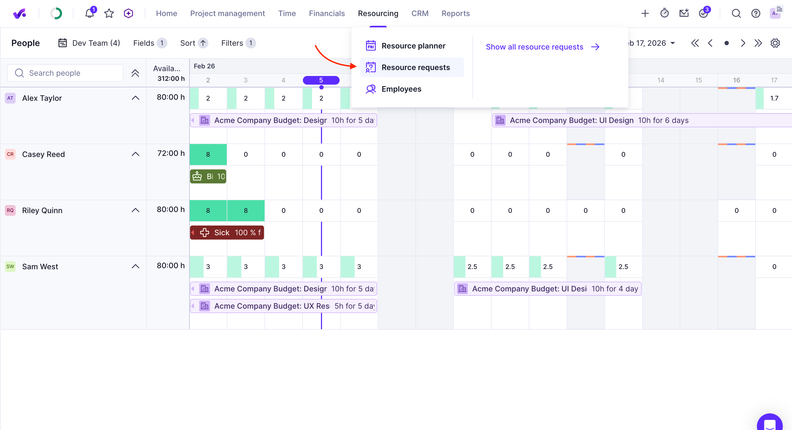Select Employees menu item
Screen dimensions: 792x430
[412, 89]
